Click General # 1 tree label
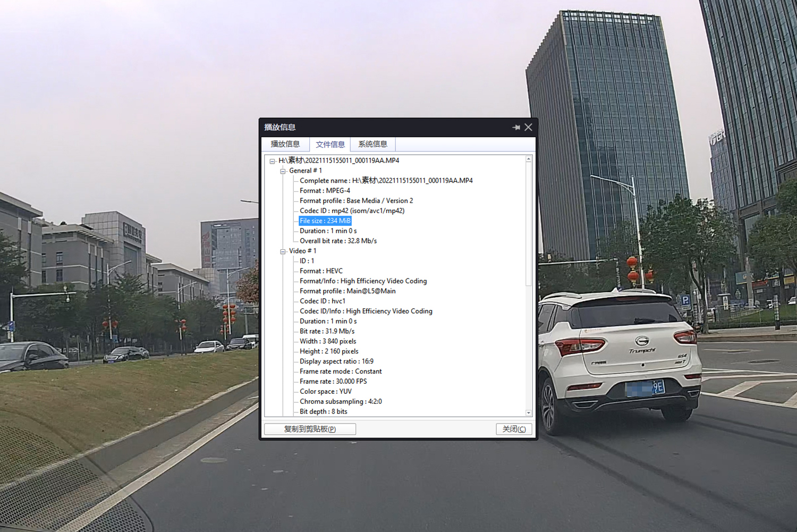 [x=306, y=171]
